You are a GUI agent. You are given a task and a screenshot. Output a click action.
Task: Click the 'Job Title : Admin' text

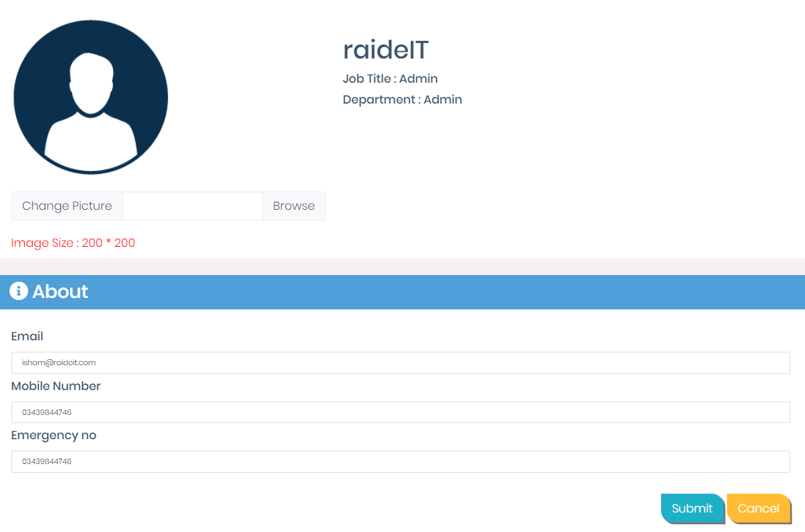(x=390, y=79)
